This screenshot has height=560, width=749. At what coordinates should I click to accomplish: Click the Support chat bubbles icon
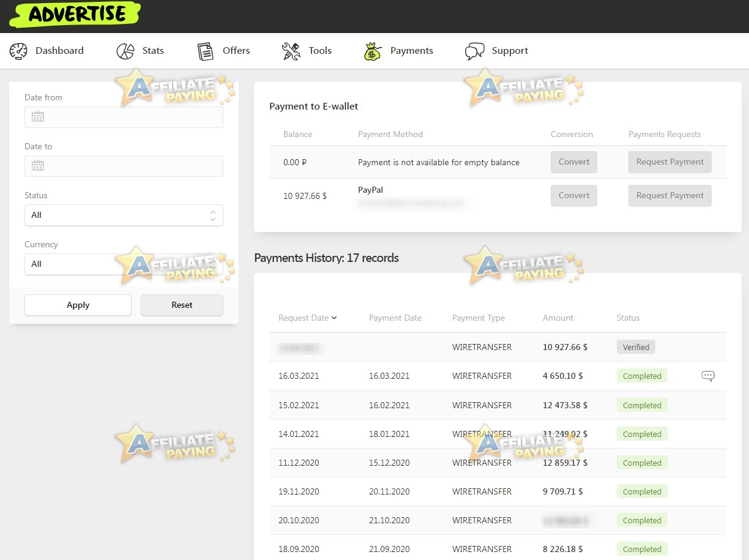tap(475, 51)
